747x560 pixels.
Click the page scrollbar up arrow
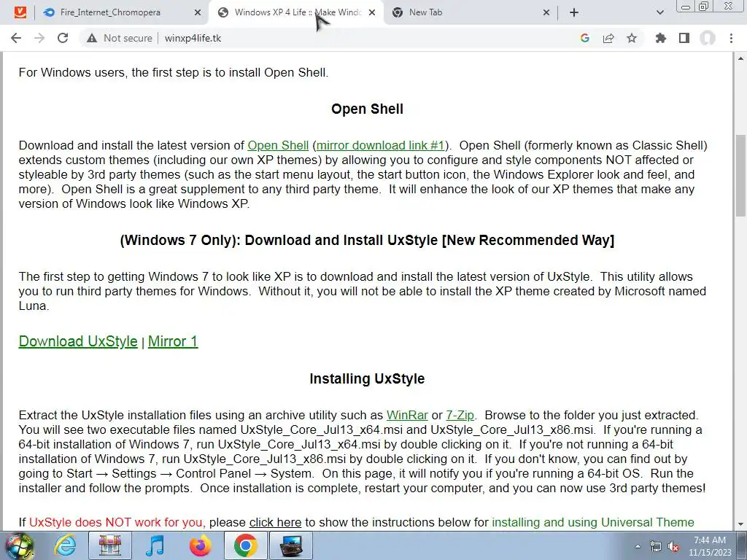(741, 58)
